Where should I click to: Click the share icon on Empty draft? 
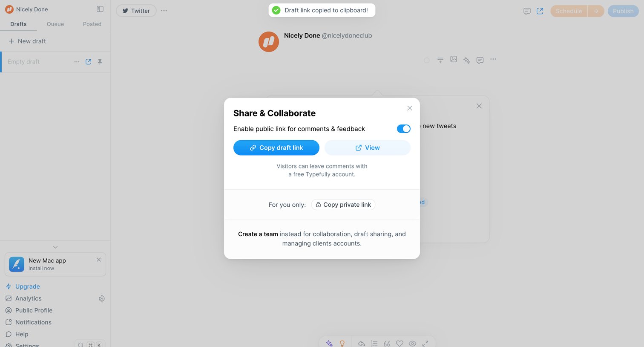click(x=88, y=62)
